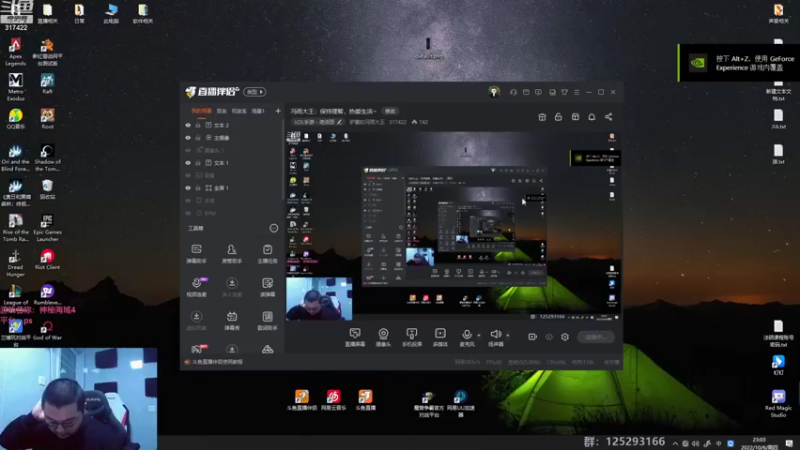The width and height of the screenshot is (800, 450).
Task: Hide the 主摄像 layer
Action: (188, 138)
